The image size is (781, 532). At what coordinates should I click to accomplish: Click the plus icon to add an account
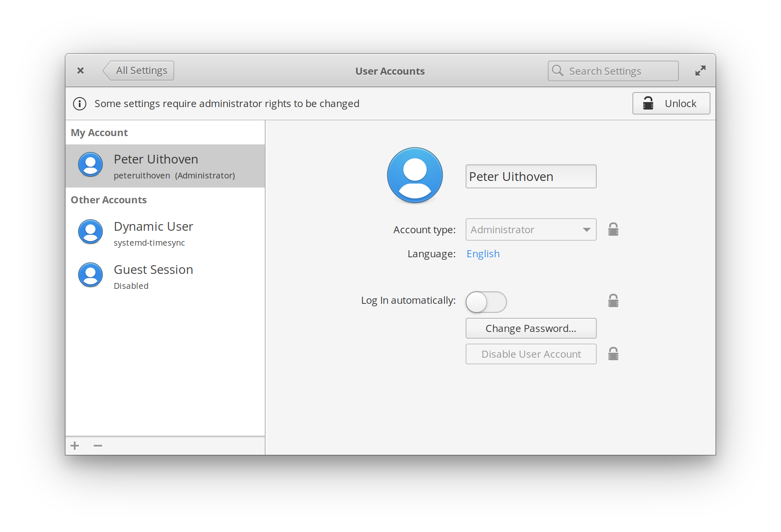(75, 445)
